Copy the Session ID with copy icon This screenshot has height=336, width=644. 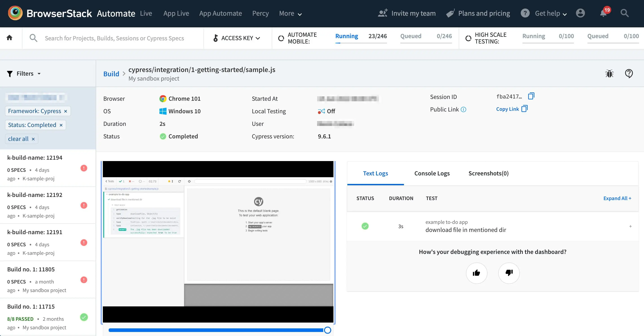pos(531,96)
